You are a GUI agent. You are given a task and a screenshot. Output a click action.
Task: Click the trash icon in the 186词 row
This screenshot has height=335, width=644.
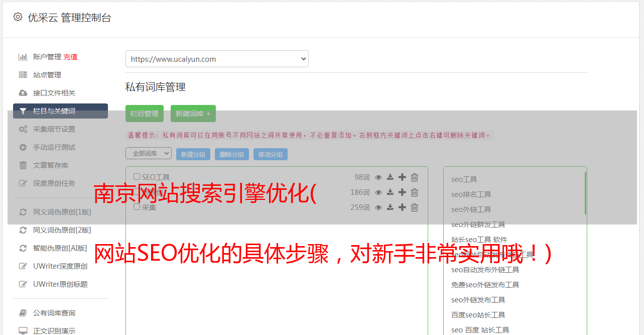(415, 192)
